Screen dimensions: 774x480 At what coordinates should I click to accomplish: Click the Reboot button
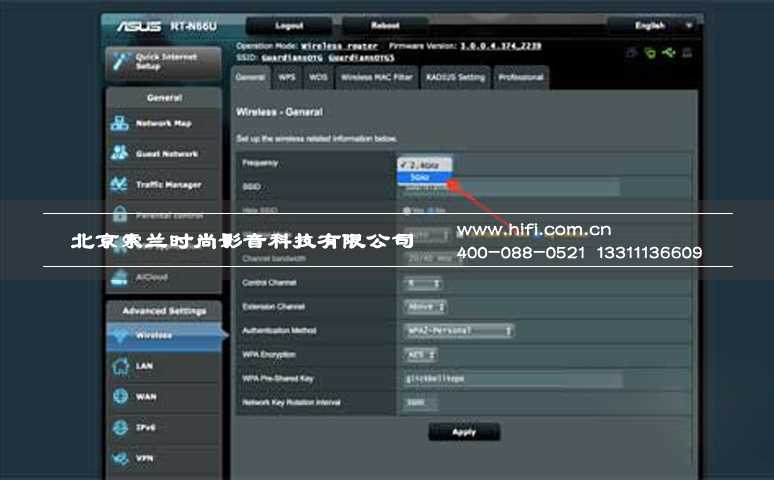point(385,26)
